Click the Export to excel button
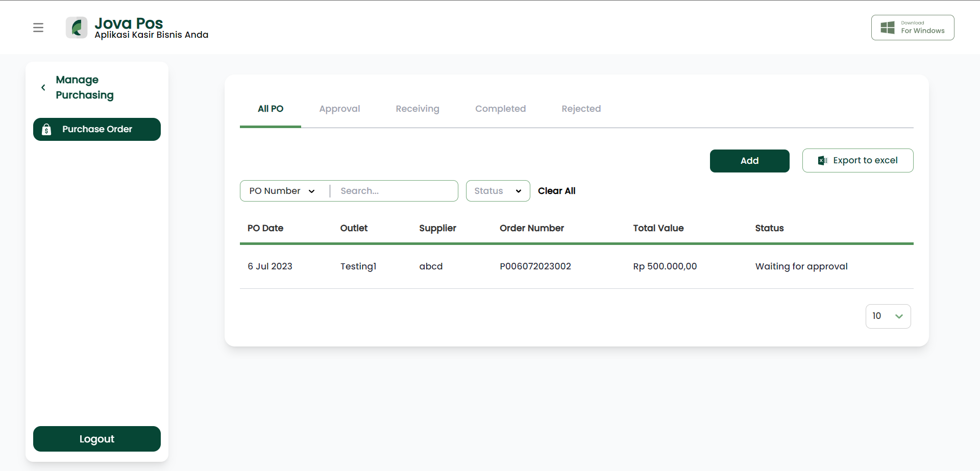Image resolution: width=980 pixels, height=471 pixels. pyautogui.click(x=857, y=161)
